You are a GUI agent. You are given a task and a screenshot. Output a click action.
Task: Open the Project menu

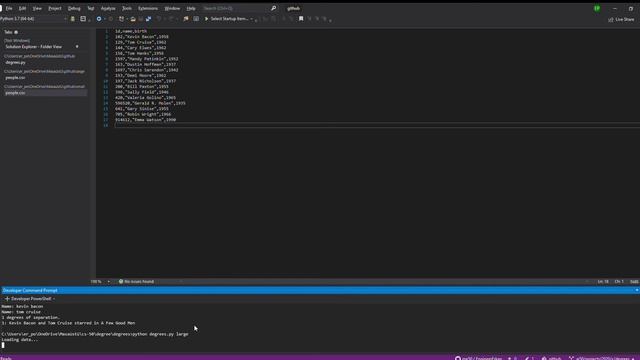pos(55,8)
